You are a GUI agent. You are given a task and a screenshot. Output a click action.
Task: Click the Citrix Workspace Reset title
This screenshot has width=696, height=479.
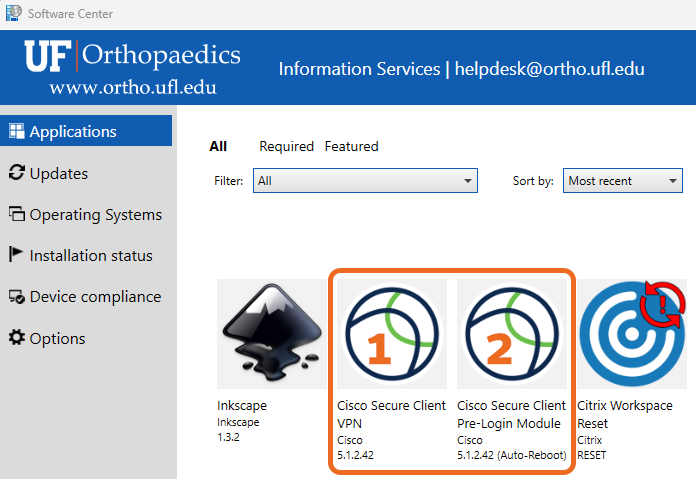click(x=625, y=415)
